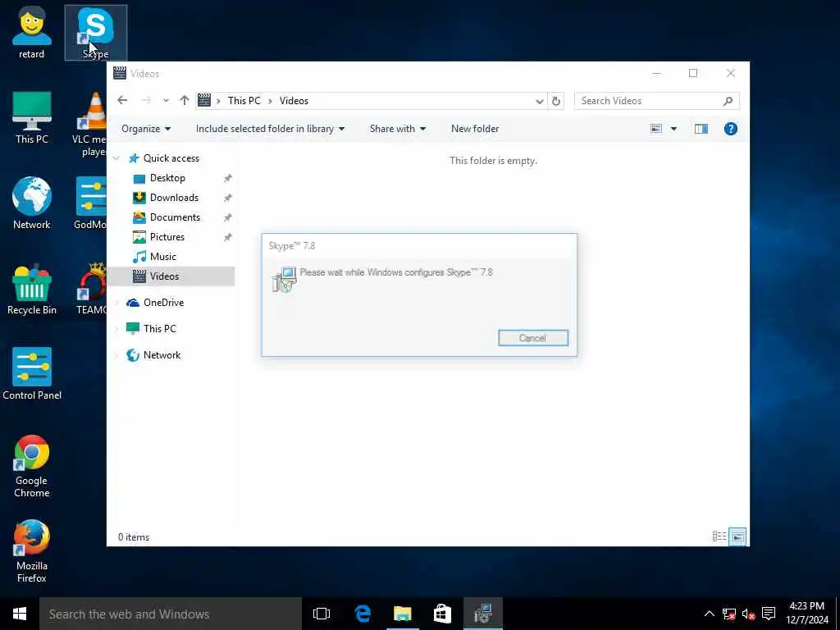Select OneDrive in the navigation pane
The image size is (840, 630).
(163, 303)
